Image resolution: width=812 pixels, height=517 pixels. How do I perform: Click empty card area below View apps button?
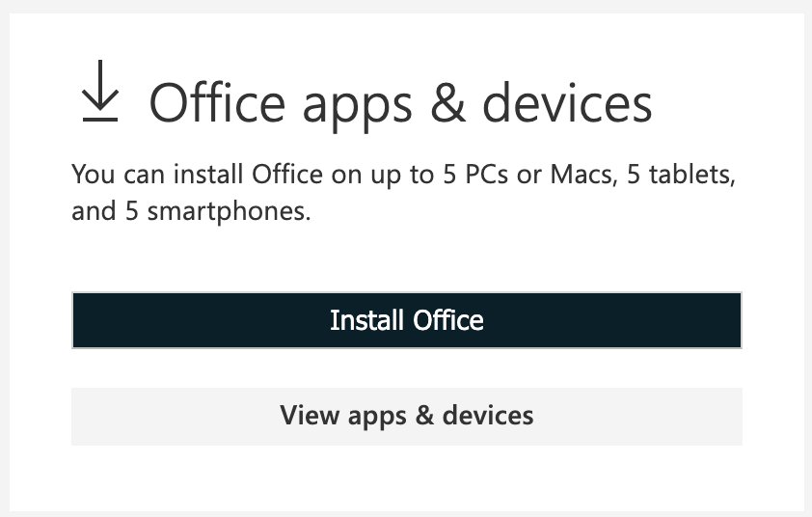point(407,477)
